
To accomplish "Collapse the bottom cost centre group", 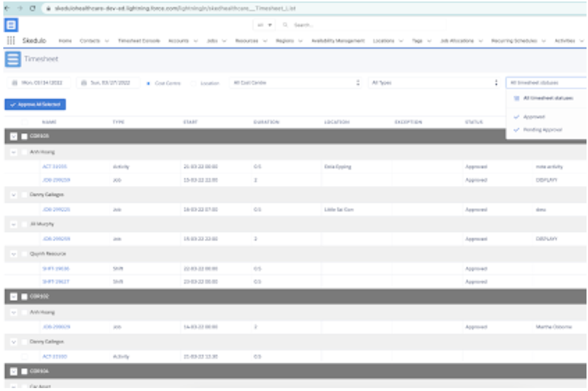I will pos(14,371).
